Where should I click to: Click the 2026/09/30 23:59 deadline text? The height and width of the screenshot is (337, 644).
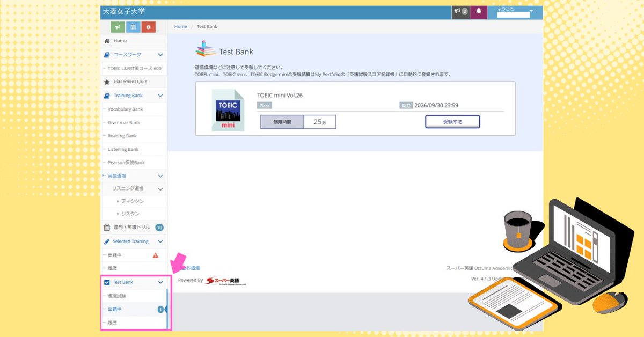[x=436, y=106]
